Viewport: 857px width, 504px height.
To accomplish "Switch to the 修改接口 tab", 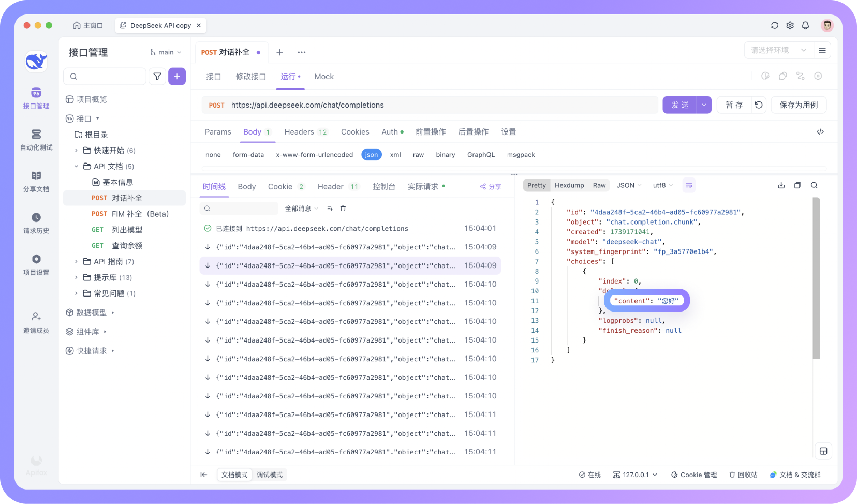I will pos(251,77).
